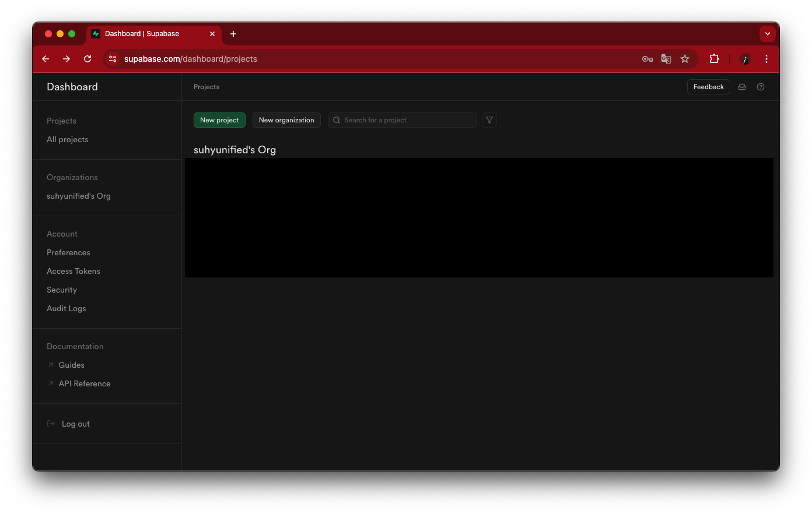This screenshot has height=514, width=812.
Task: Select the Dashboard | Supabase tab
Action: 154,34
